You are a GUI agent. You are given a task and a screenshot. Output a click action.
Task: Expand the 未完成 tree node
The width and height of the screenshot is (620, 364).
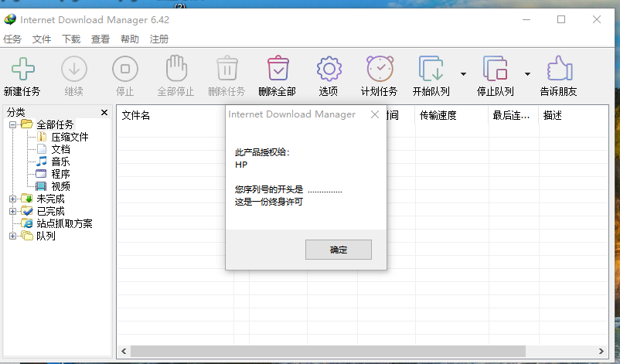tap(12, 199)
